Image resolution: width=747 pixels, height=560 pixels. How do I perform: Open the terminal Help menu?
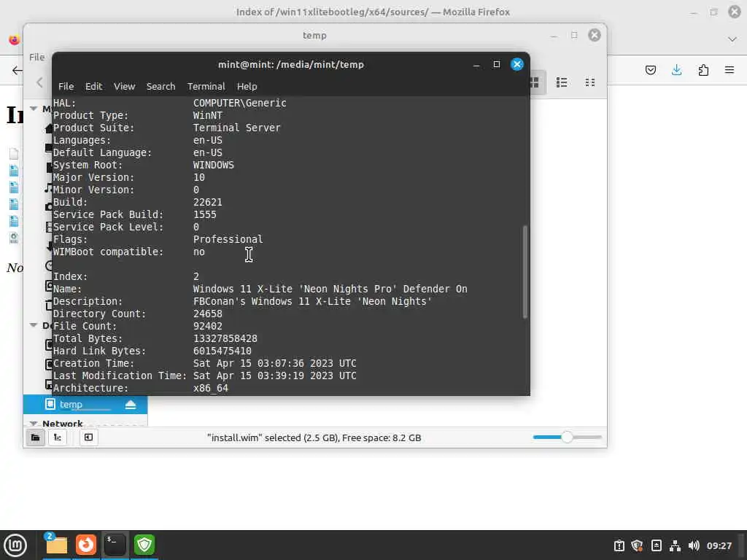[x=247, y=86]
